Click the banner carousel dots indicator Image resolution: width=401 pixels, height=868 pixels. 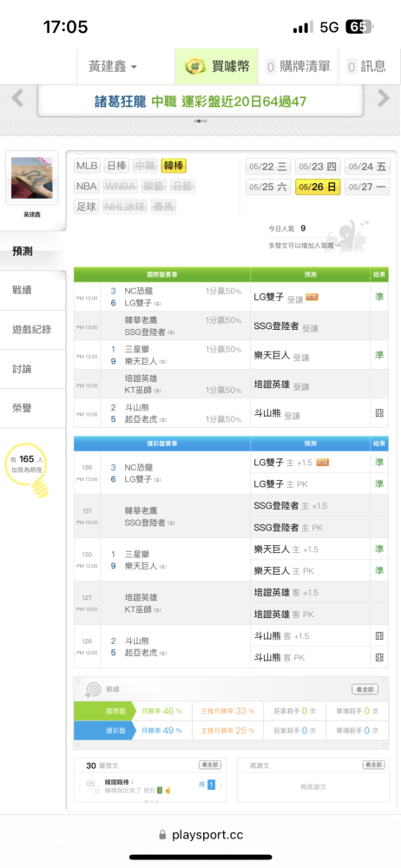200,121
